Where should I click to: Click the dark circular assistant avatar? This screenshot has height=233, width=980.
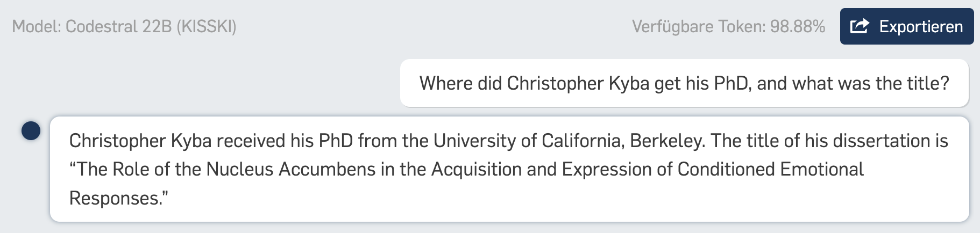click(x=31, y=130)
